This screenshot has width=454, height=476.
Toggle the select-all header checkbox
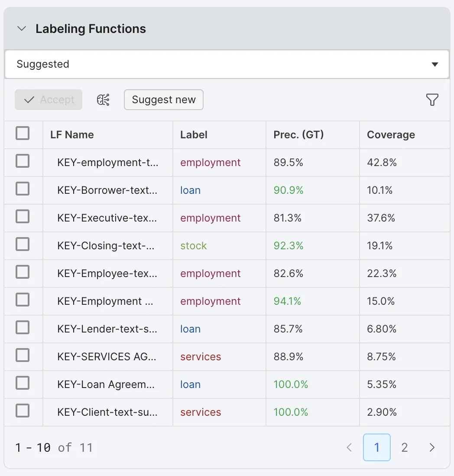click(x=23, y=133)
